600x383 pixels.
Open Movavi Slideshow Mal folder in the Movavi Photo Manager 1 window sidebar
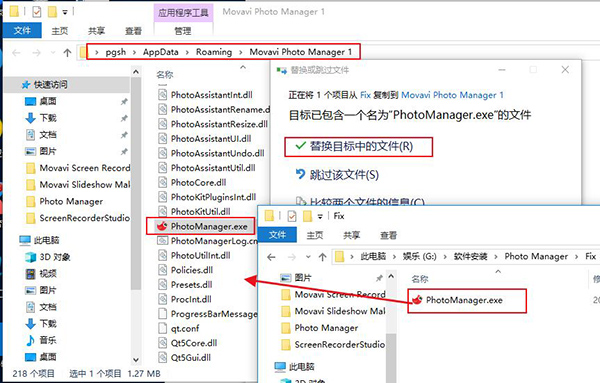[x=85, y=185]
